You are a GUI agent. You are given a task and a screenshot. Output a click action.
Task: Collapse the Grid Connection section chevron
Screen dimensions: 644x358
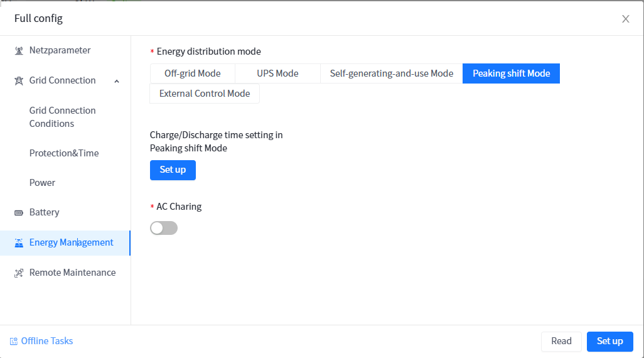tap(117, 81)
